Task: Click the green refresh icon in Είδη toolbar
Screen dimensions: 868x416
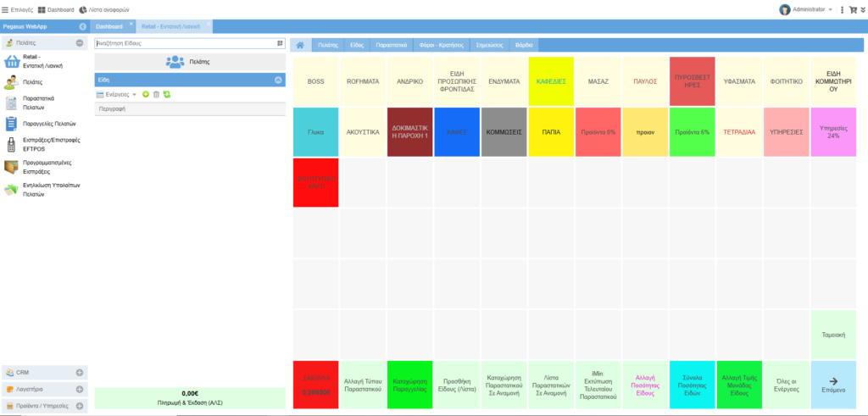Action: (167, 95)
